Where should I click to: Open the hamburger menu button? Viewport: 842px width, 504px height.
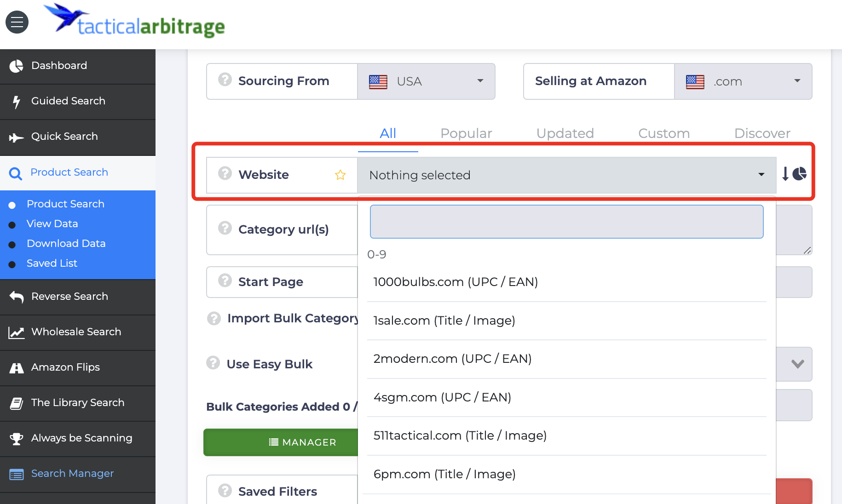(x=17, y=22)
